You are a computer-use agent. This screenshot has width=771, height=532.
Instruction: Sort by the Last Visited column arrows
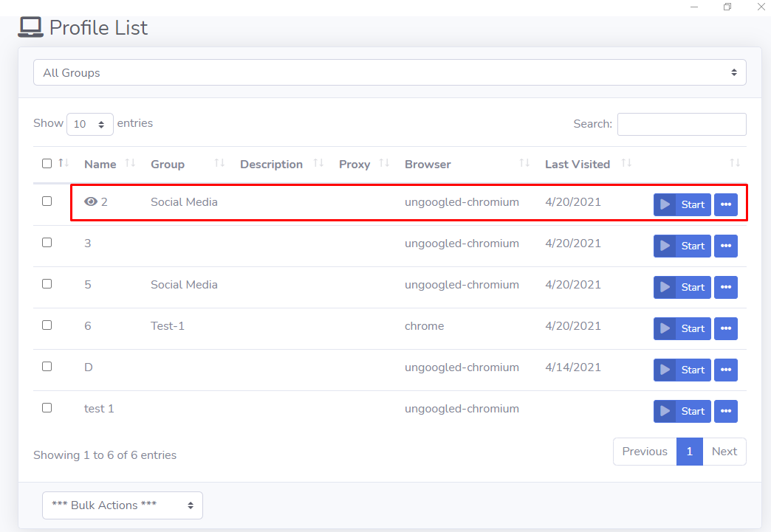point(626,163)
